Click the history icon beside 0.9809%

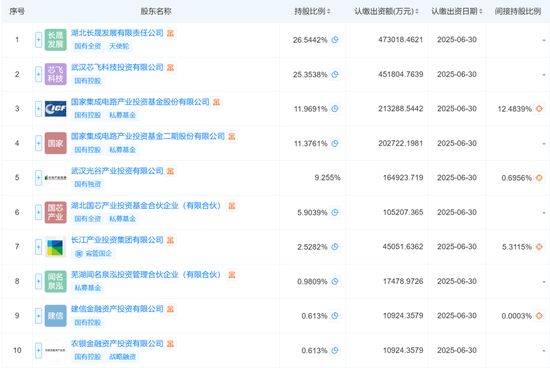[x=335, y=281]
